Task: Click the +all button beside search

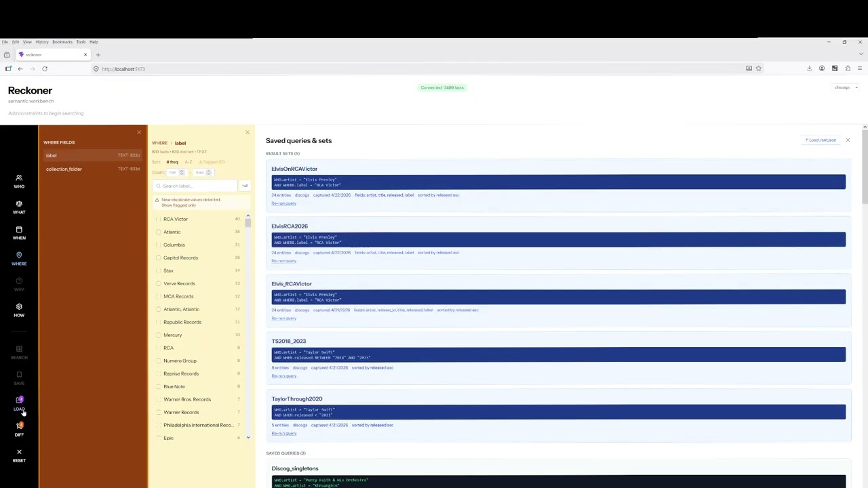Action: point(245,186)
